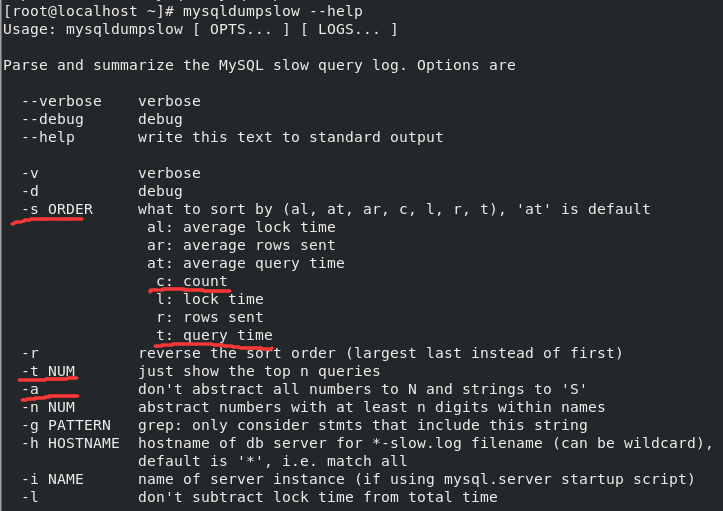Click the 'at: average query time' line

(x=246, y=263)
